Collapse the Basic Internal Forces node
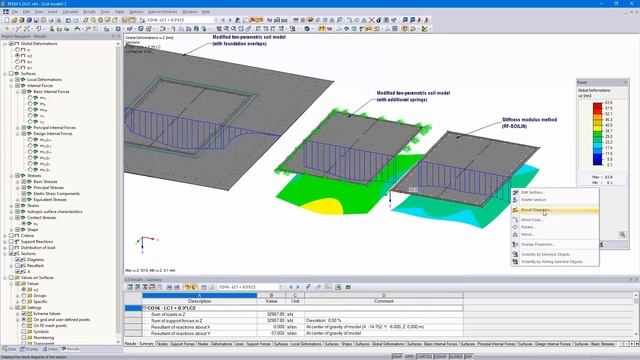 pyautogui.click(x=18, y=92)
